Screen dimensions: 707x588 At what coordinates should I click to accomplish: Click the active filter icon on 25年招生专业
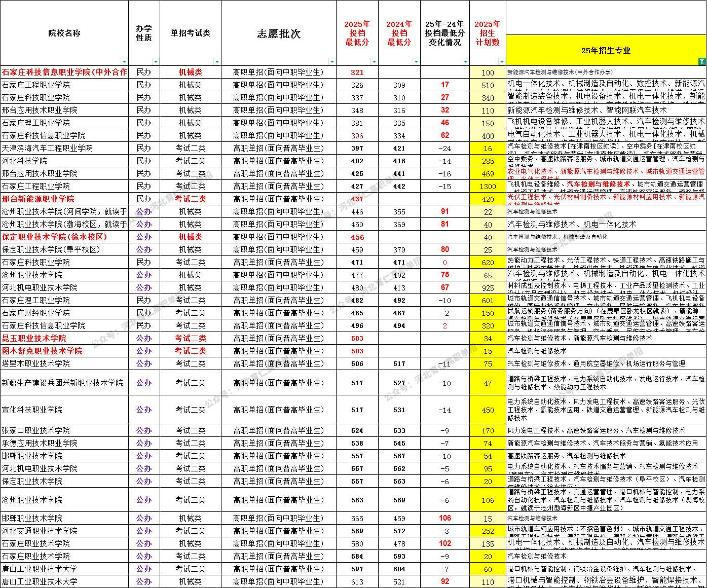(x=702, y=62)
